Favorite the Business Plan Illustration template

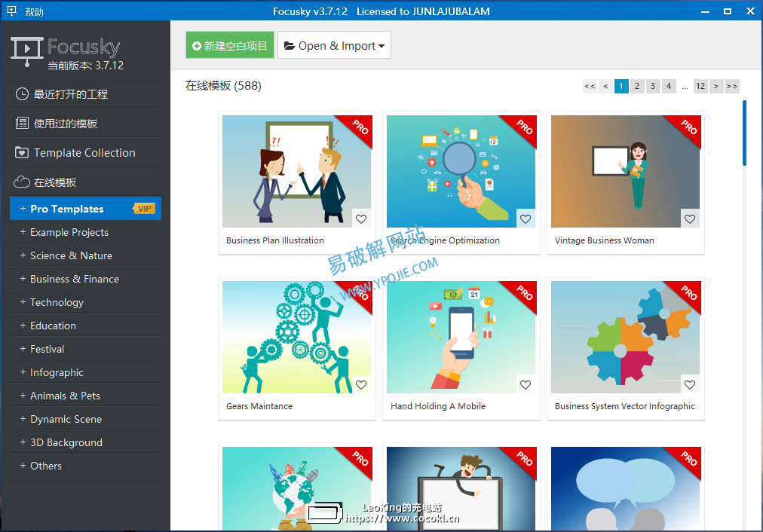(361, 219)
